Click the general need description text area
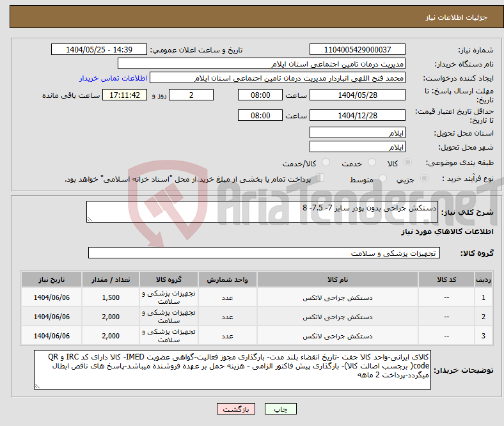 262,212
